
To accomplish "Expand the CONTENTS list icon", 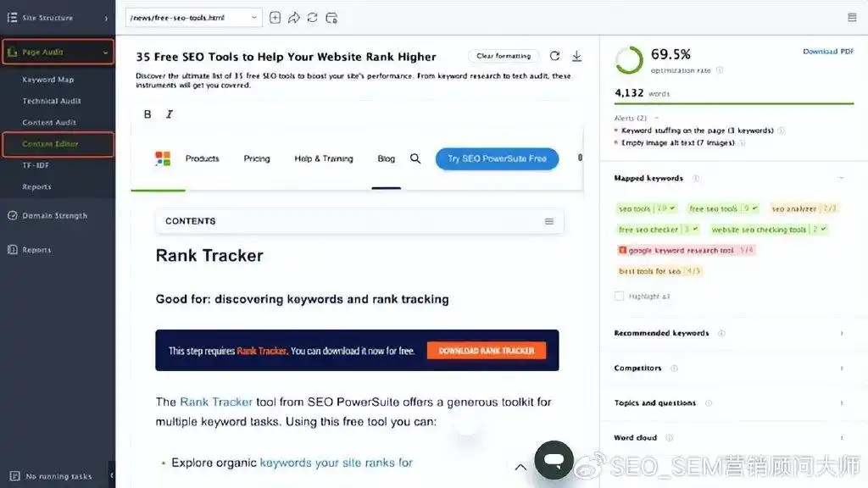I will [549, 221].
